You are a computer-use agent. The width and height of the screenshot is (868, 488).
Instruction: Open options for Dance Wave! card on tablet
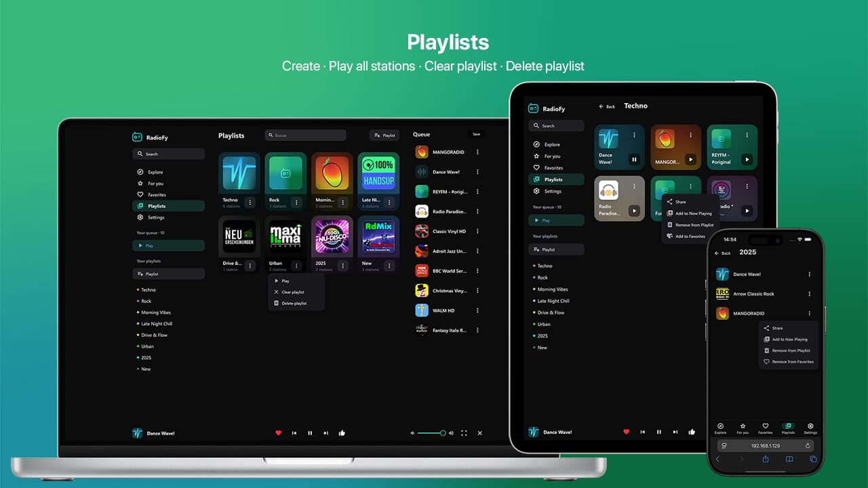635,136
